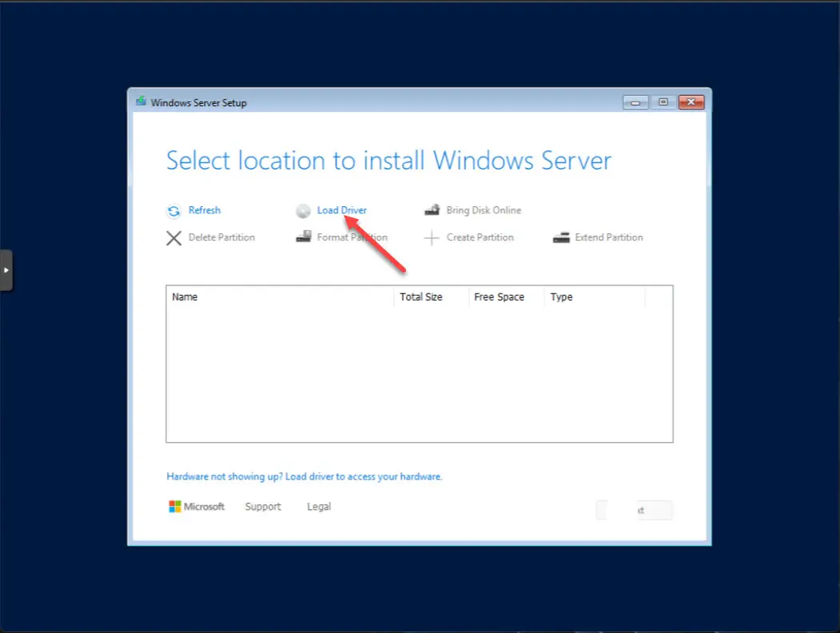Close the Windows Server Setup window

click(691, 102)
